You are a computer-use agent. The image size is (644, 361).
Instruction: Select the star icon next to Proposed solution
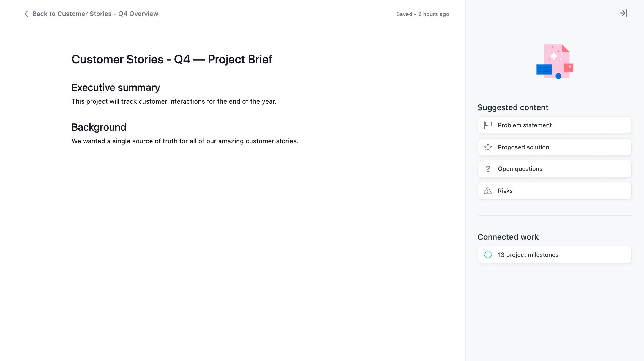click(x=488, y=147)
